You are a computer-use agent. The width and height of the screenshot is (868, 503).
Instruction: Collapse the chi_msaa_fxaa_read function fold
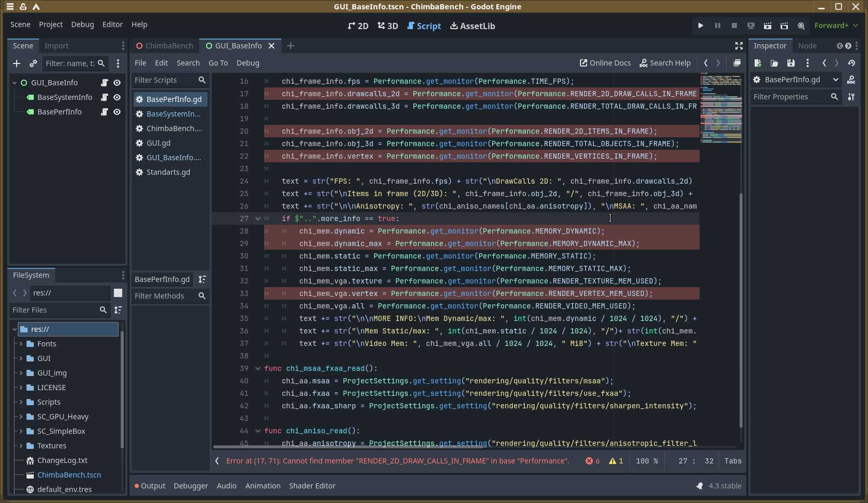click(x=257, y=368)
